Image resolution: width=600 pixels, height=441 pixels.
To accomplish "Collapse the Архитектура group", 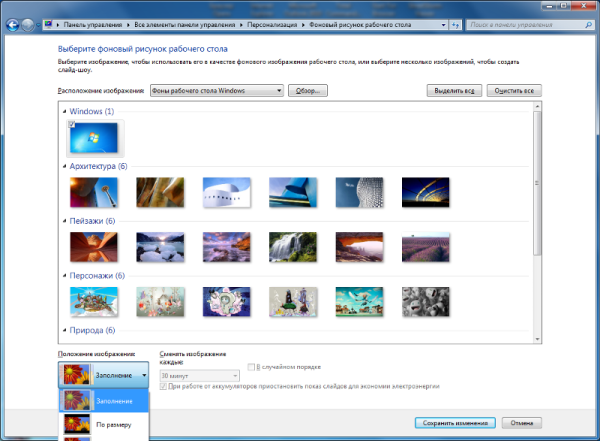I will [63, 166].
